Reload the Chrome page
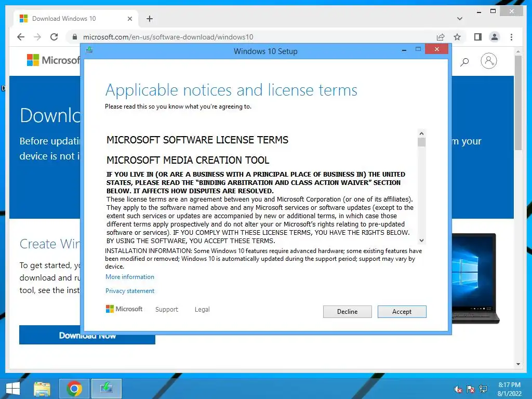Screen dimensions: 532x399 (54, 37)
